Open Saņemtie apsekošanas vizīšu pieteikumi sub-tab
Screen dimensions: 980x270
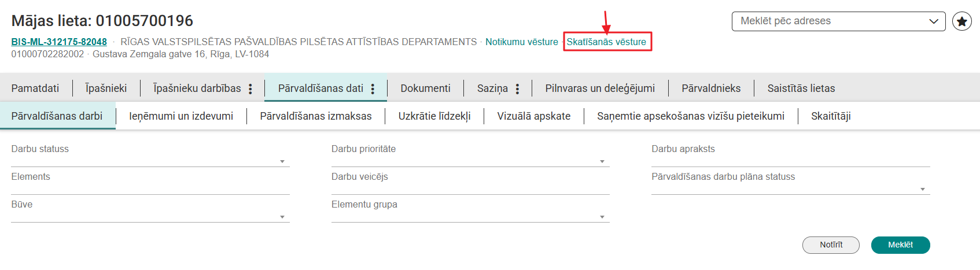pyautogui.click(x=691, y=116)
